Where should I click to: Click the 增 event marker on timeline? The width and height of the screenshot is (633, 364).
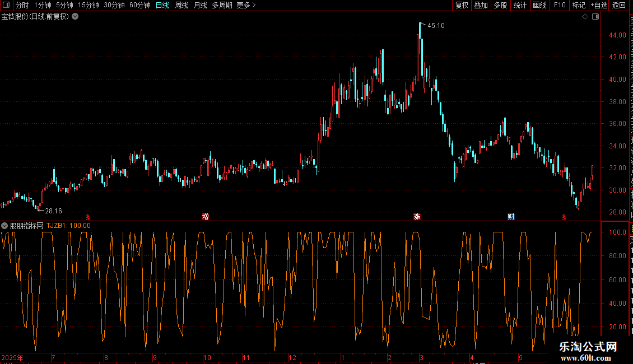(205, 217)
